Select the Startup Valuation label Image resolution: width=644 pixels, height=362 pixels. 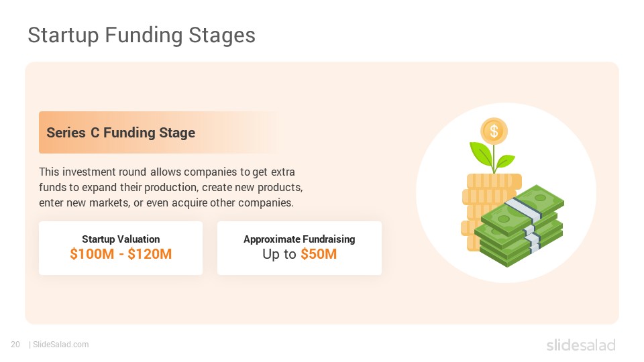pos(121,239)
